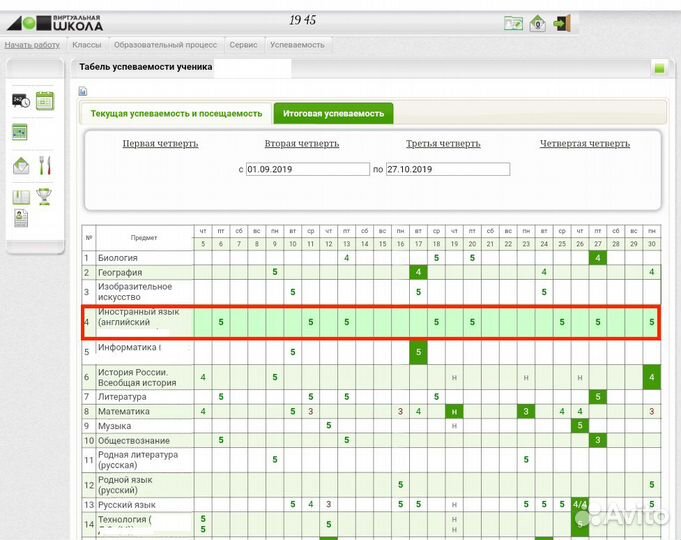Click Изобразительное искусство grade 5 on day 24

[x=544, y=292]
